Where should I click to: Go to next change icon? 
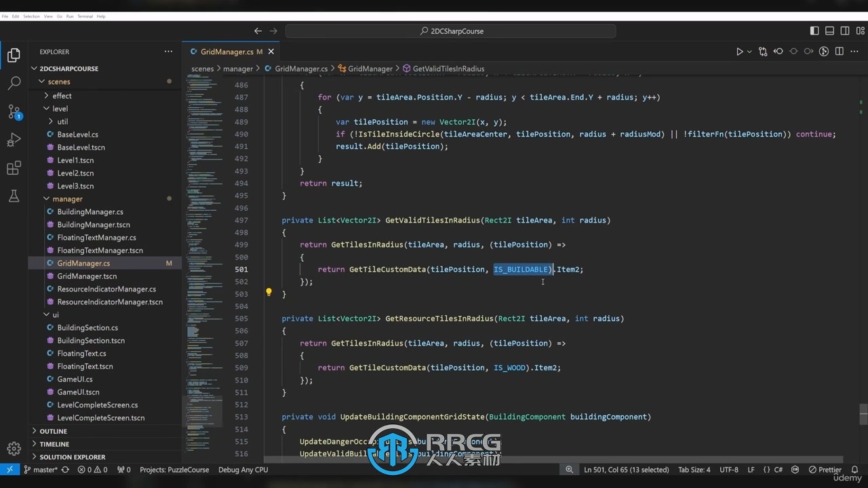point(809,52)
